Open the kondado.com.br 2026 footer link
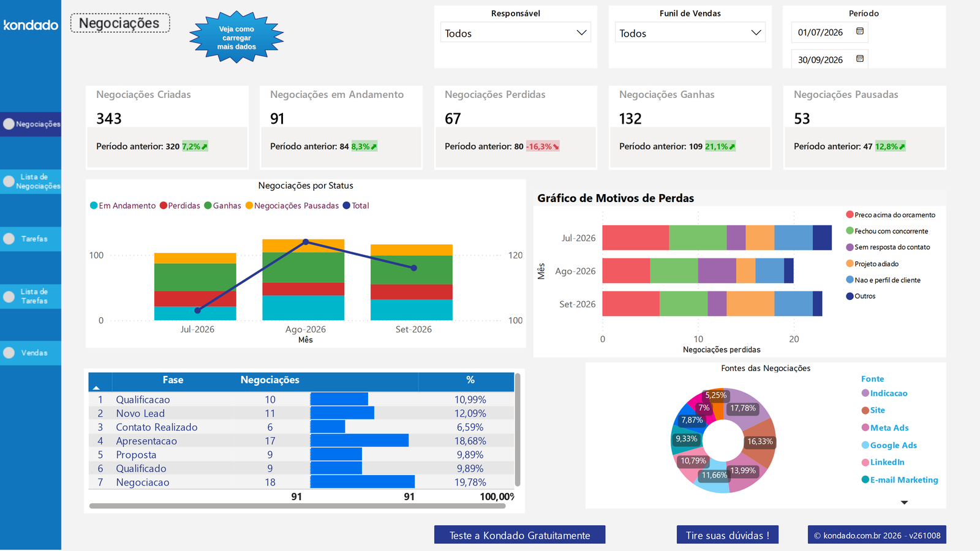This screenshot has width=980, height=551. click(x=877, y=535)
